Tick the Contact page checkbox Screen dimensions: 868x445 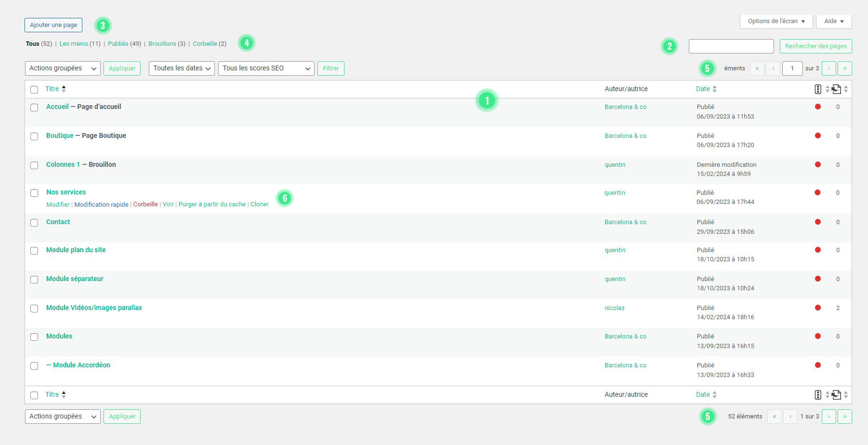(x=34, y=223)
